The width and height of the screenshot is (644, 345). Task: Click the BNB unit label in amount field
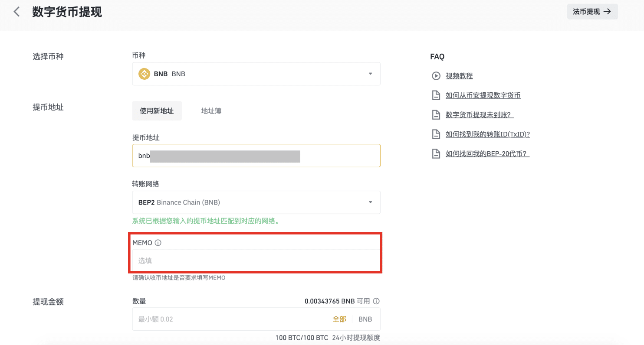365,319
